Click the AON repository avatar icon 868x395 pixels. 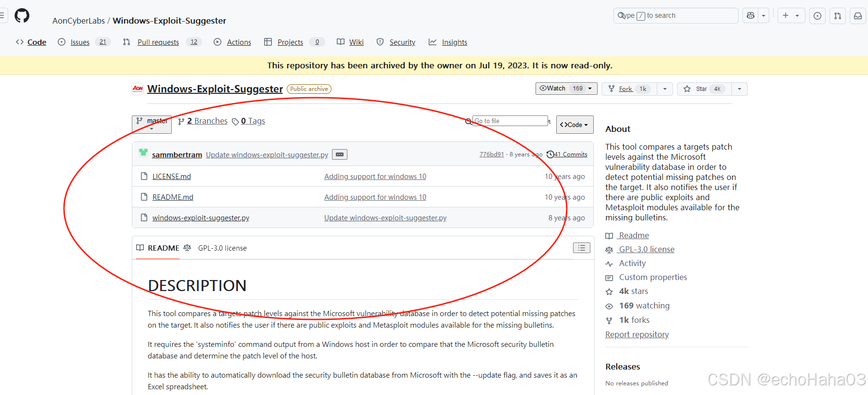pos(138,89)
